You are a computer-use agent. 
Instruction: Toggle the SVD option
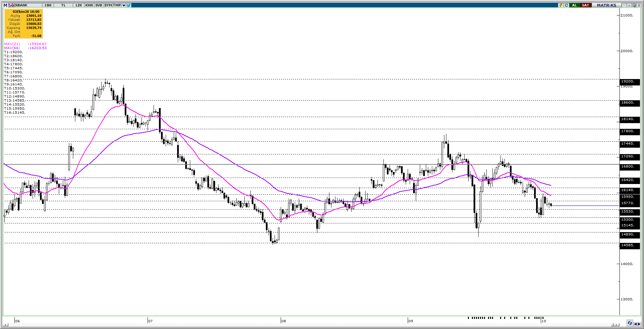98,5
